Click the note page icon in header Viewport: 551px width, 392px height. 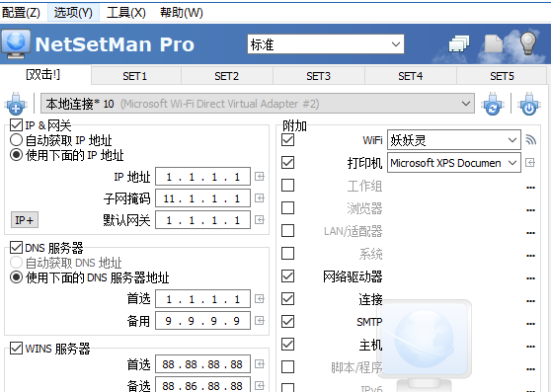[x=494, y=43]
